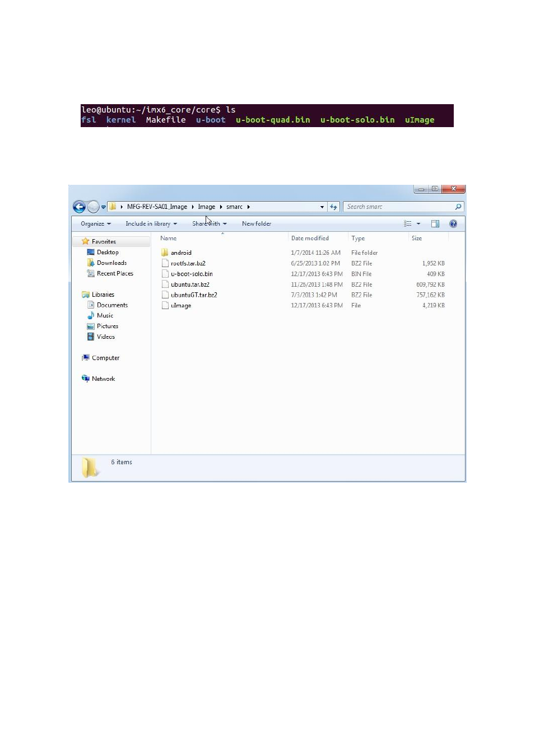Open Downloads in Favorites

point(111,263)
